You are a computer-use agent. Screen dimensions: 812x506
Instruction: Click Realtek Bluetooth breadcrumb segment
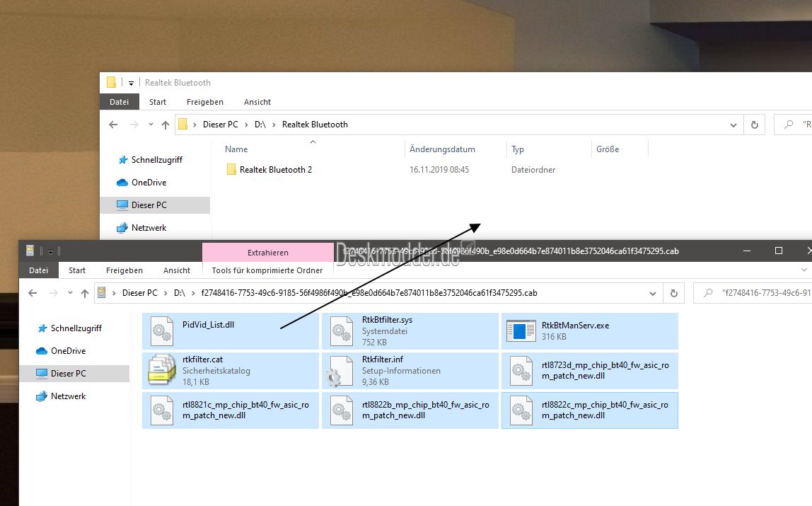click(315, 125)
